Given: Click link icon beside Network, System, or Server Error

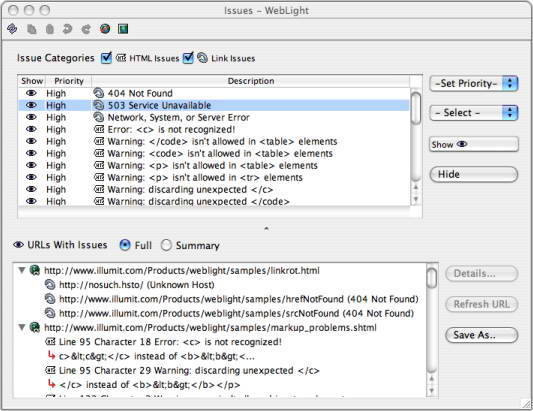Looking at the screenshot, I should point(99,117).
